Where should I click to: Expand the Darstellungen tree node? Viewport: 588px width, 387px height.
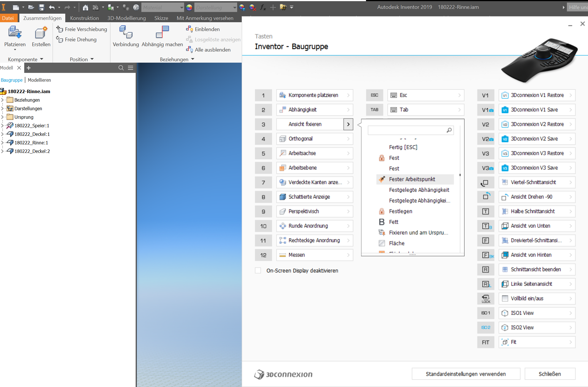[x=3, y=108]
